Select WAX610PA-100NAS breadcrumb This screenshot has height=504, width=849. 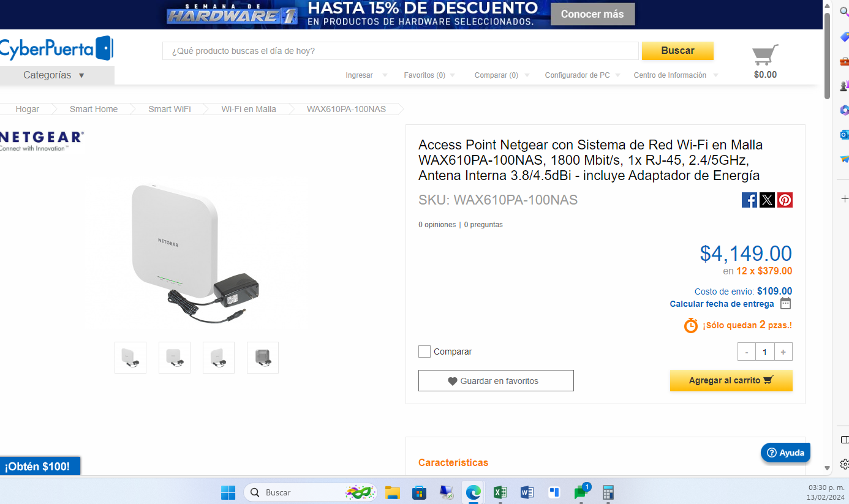[346, 109]
